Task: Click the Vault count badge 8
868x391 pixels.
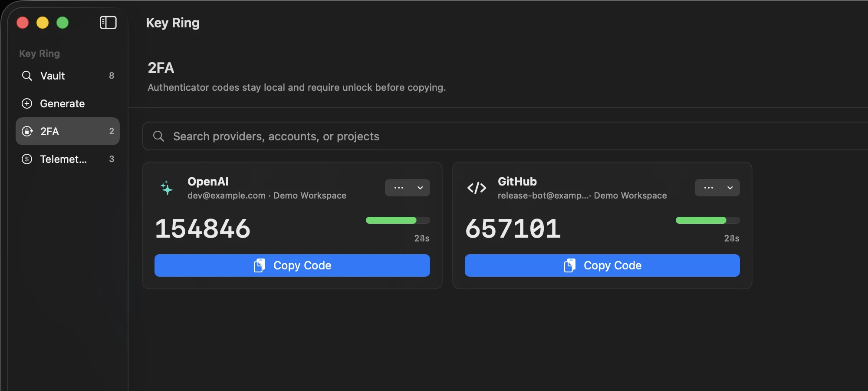Action: 112,76
